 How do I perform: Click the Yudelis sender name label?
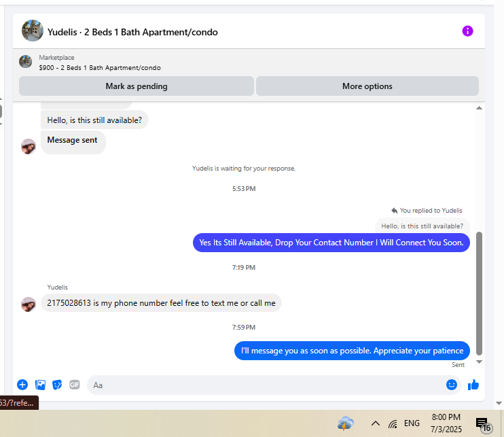tap(57, 287)
